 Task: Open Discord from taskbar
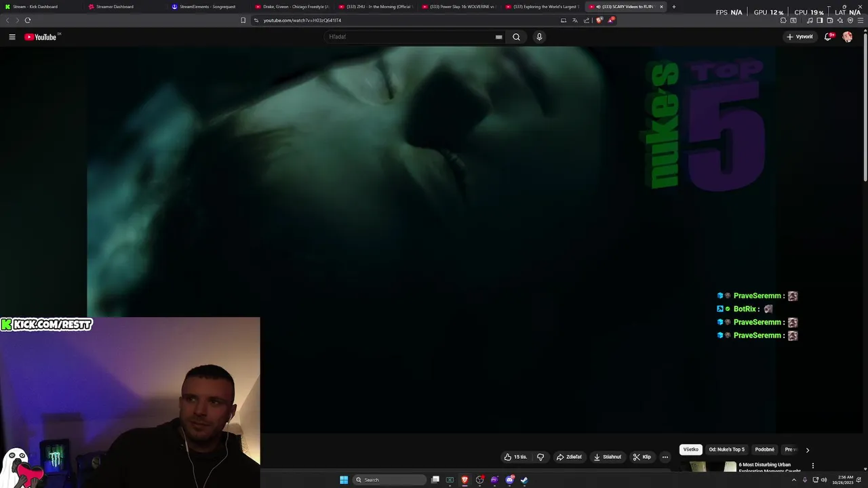[x=509, y=480]
